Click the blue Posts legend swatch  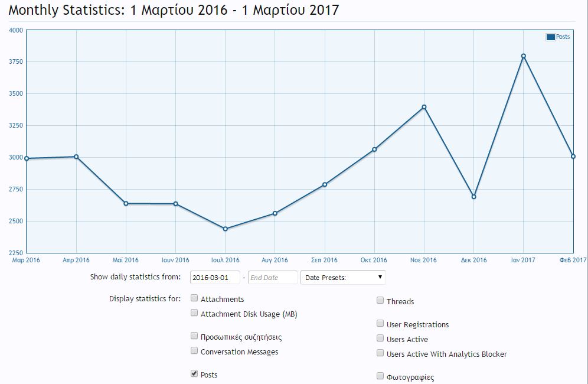pyautogui.click(x=550, y=37)
